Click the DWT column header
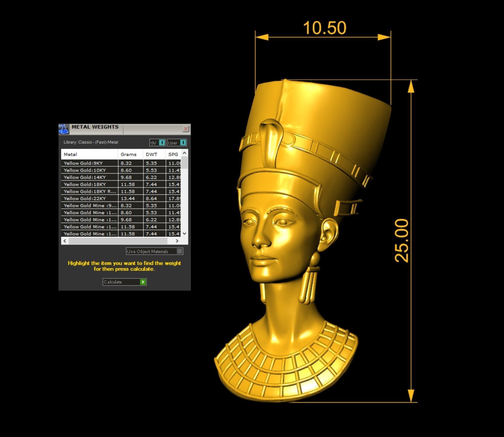Image resolution: width=504 pixels, height=437 pixels. (154, 154)
